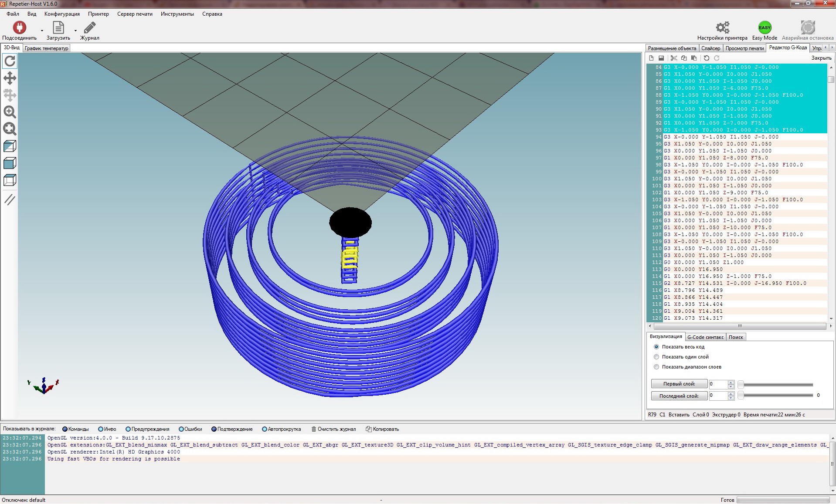Screen dimensions: 836x504
Task: Open the printer settings gears icon
Action: (722, 28)
